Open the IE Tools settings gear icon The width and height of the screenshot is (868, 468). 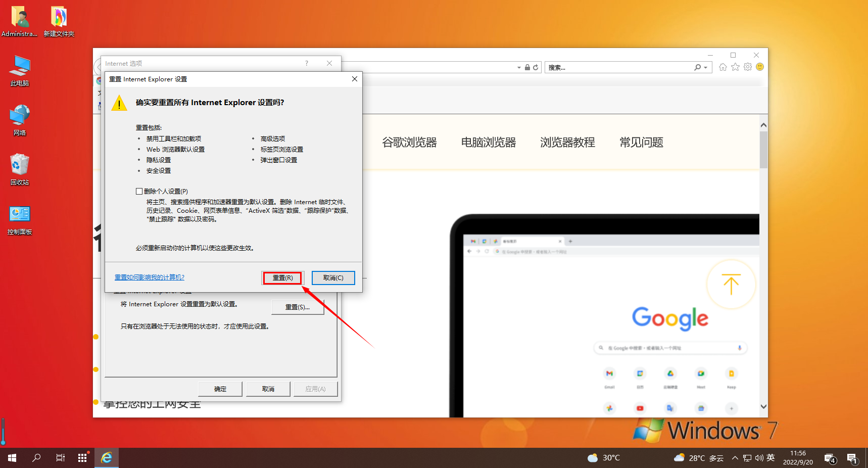coord(748,67)
